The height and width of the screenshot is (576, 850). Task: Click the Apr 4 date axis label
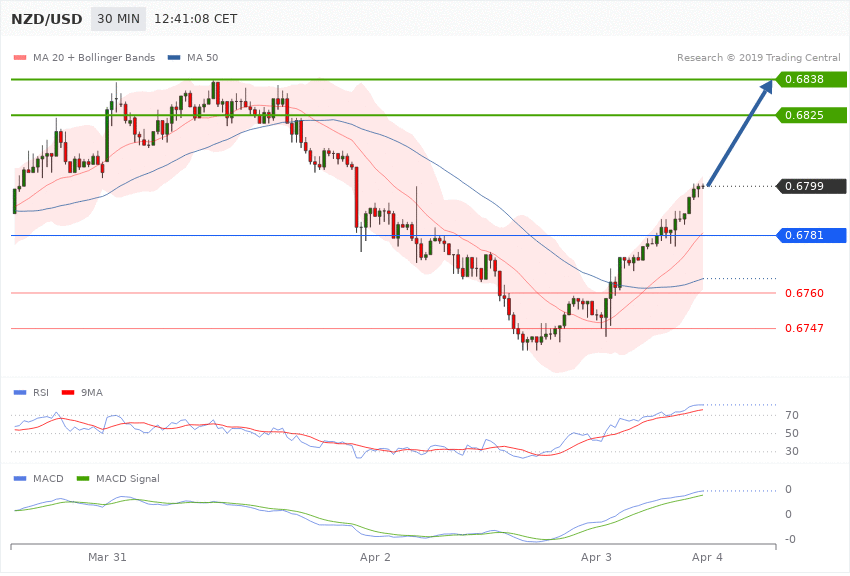coord(707,557)
